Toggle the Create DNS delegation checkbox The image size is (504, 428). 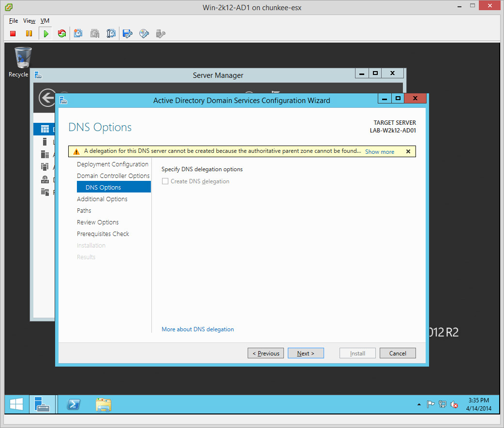pos(165,181)
